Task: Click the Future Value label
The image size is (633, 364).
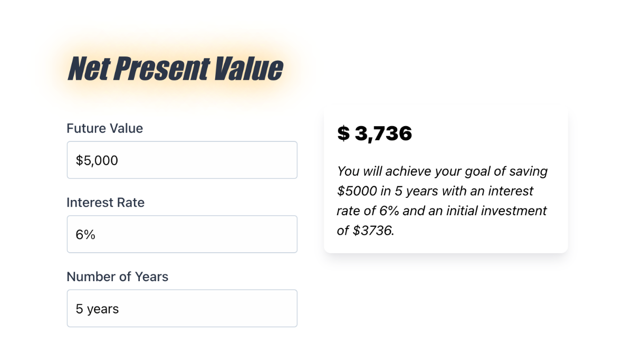Action: 104,128
